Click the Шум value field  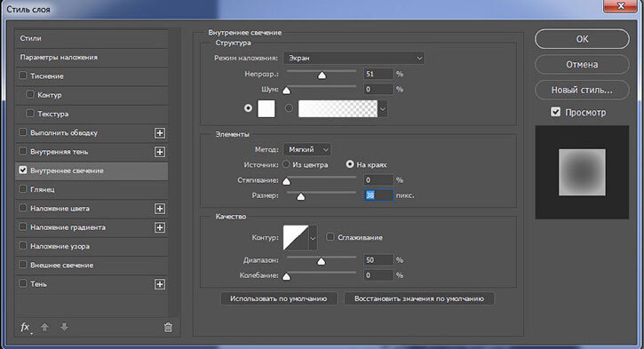click(378, 89)
